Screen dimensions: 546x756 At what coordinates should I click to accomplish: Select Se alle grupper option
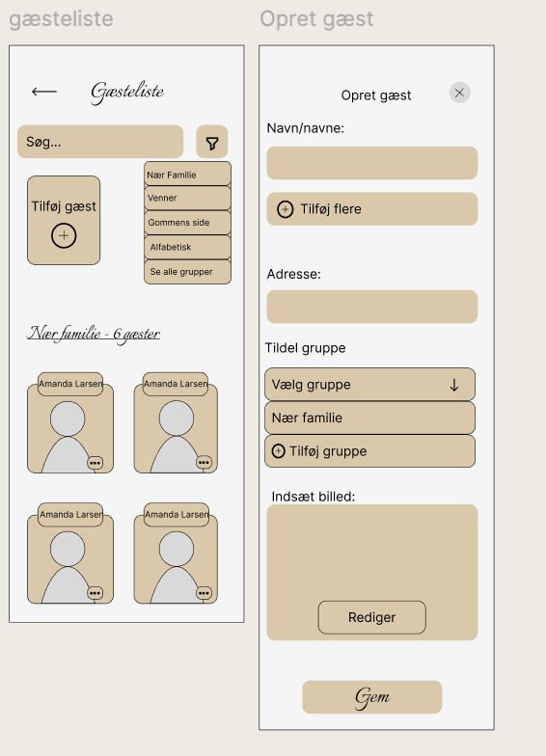[187, 272]
